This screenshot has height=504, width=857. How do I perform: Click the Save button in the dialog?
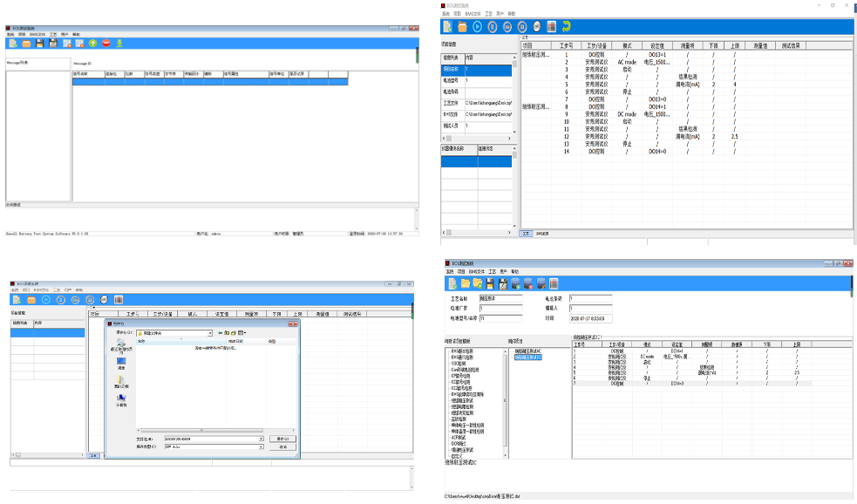coord(282,439)
